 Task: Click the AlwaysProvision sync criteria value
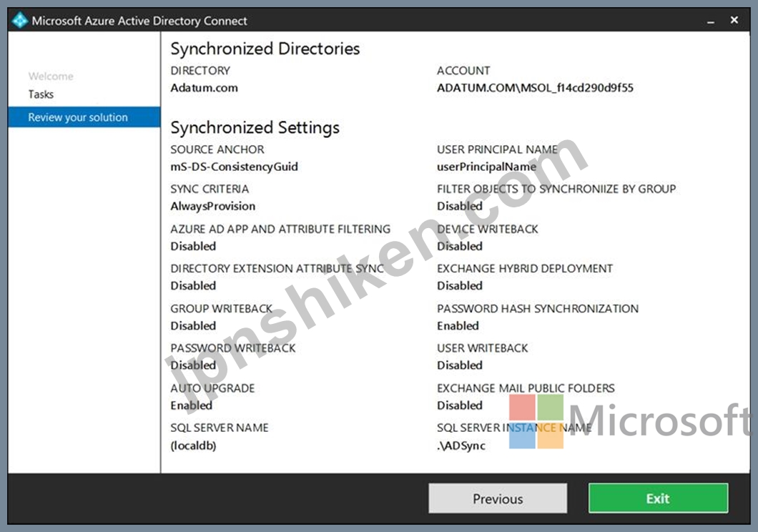tap(212, 207)
